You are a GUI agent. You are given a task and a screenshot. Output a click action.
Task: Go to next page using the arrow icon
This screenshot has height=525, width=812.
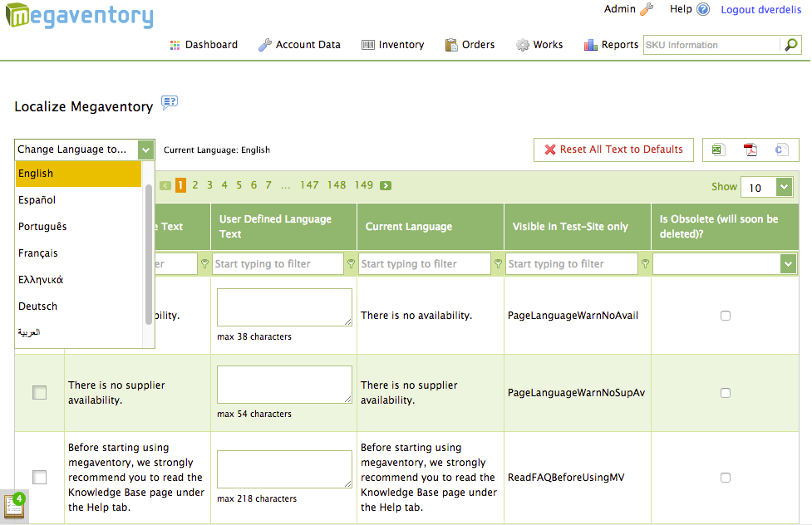pos(386,185)
